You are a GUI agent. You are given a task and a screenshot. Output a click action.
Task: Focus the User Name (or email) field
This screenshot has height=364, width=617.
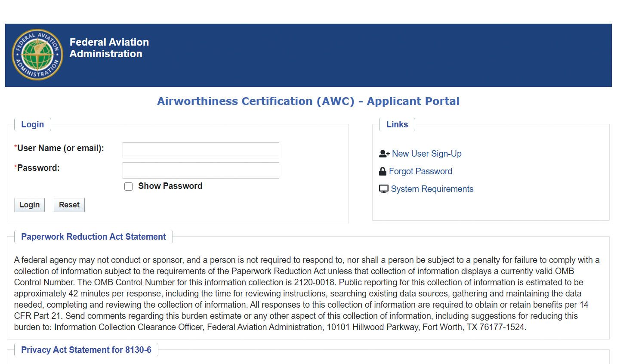201,151
